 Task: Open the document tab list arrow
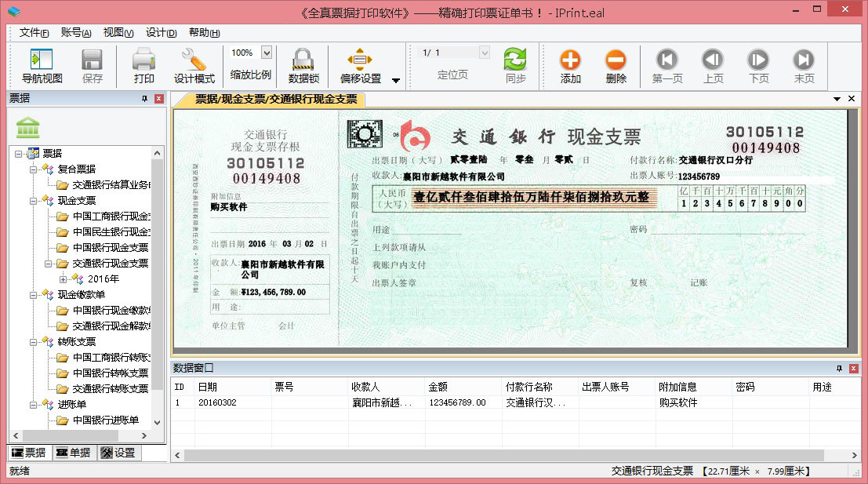pyautogui.click(x=837, y=99)
